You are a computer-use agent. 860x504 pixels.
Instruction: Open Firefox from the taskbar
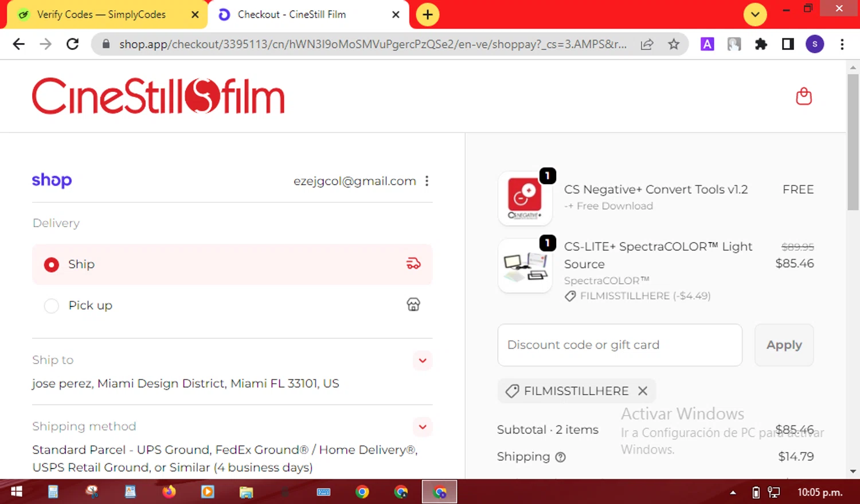tap(169, 492)
